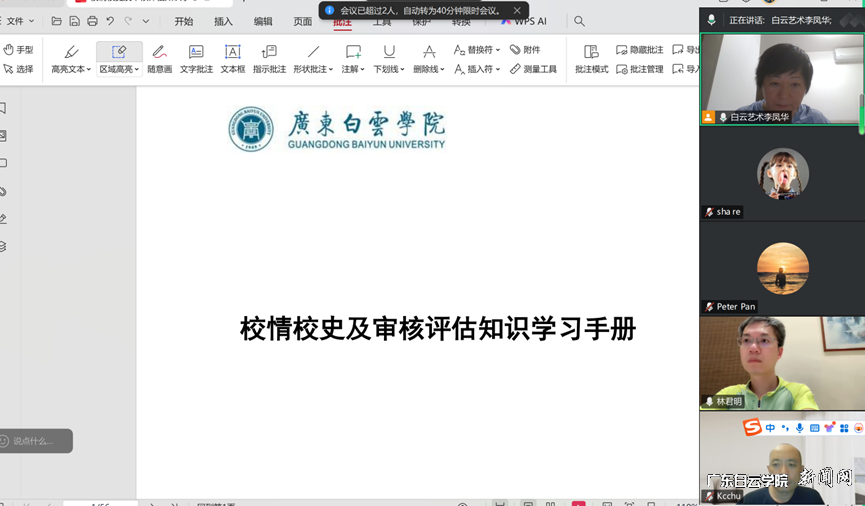Click the search magnifier icon
865x506 pixels.
pyautogui.click(x=579, y=21)
